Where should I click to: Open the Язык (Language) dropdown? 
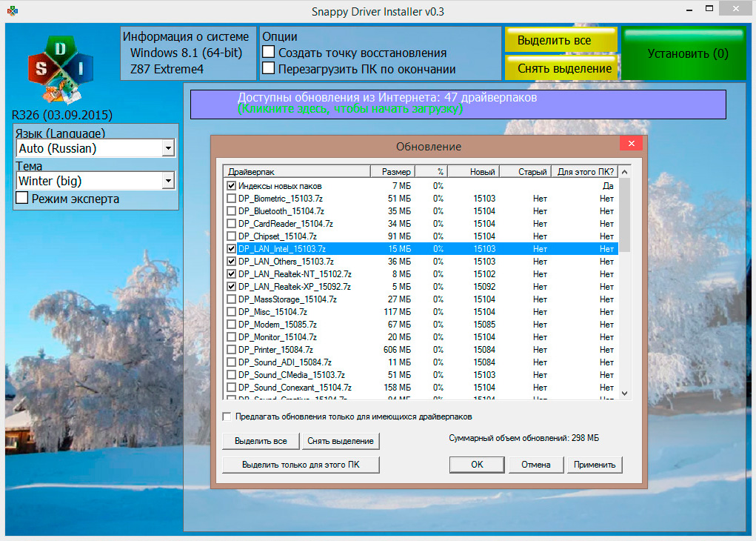(168, 148)
